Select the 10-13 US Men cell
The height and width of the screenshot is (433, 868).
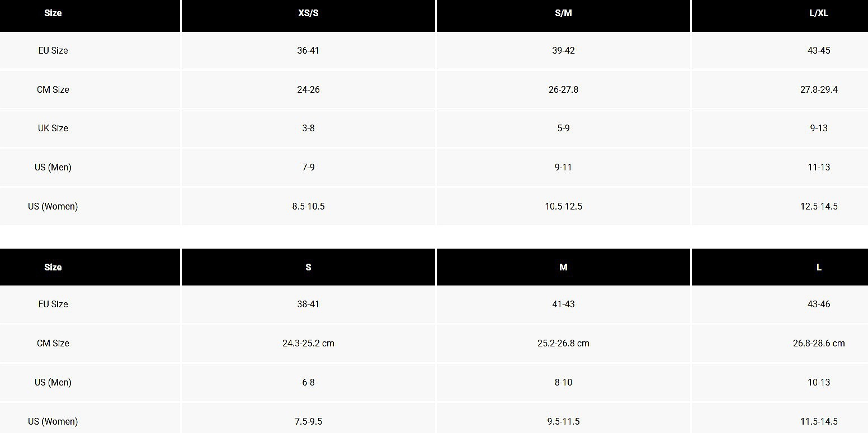[x=818, y=382]
